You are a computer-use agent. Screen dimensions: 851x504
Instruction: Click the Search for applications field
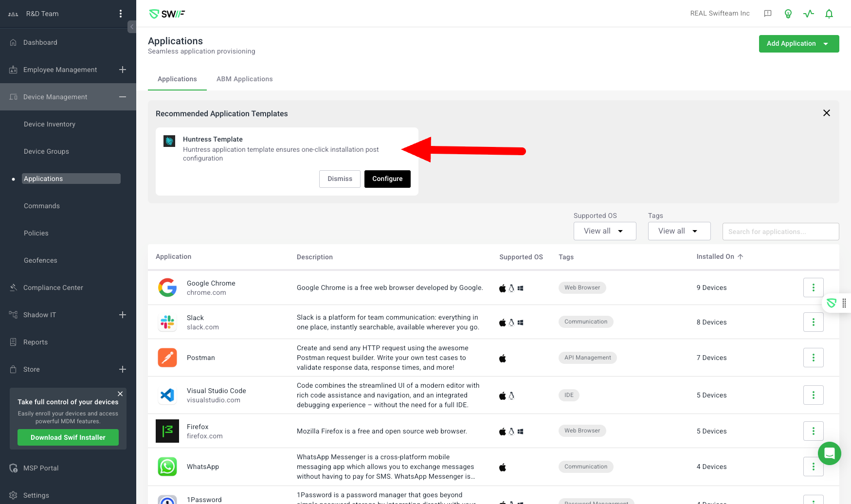coord(780,232)
